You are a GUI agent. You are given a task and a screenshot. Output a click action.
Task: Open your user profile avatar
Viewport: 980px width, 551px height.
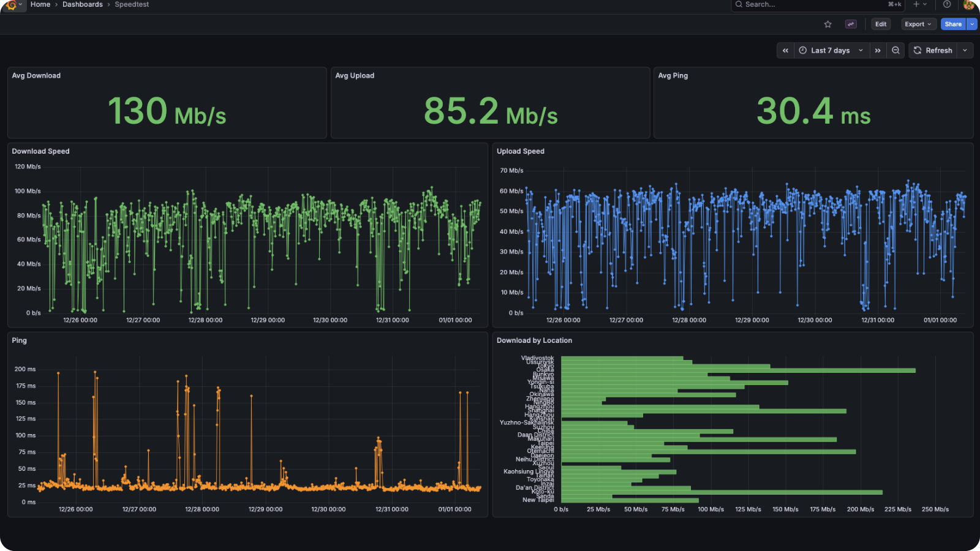[970, 5]
